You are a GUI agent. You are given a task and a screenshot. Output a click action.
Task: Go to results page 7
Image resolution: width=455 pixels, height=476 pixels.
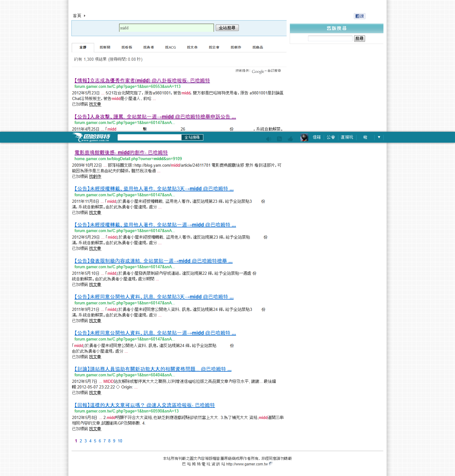(x=104, y=441)
